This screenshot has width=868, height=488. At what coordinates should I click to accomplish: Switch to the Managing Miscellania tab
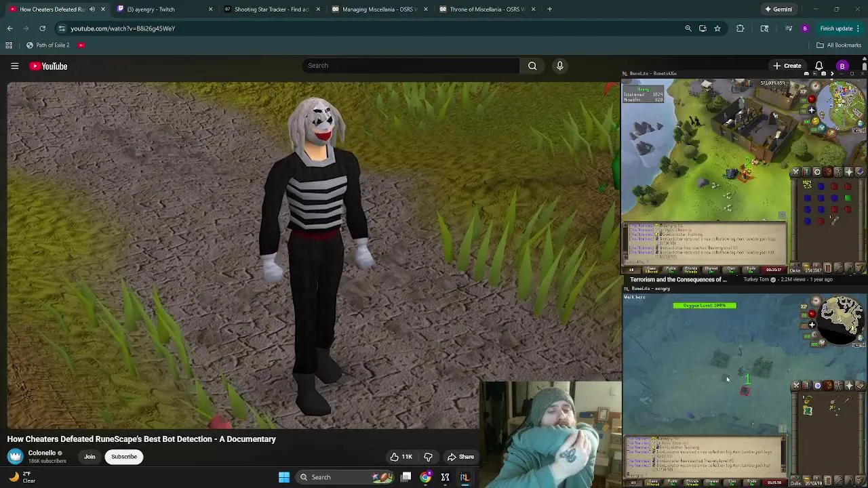coord(379,9)
